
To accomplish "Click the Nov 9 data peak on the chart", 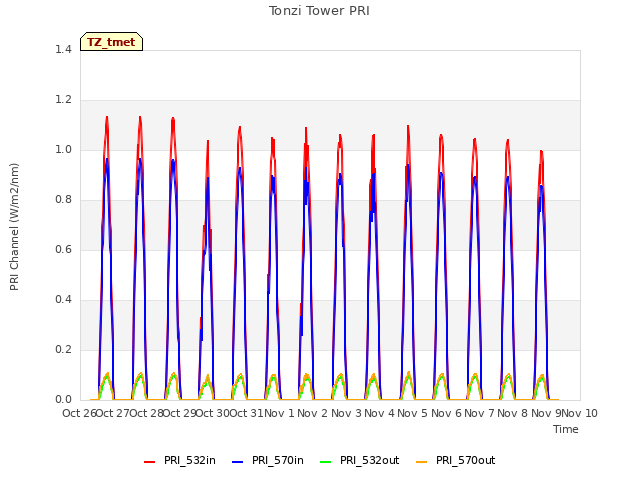I will (x=541, y=151).
